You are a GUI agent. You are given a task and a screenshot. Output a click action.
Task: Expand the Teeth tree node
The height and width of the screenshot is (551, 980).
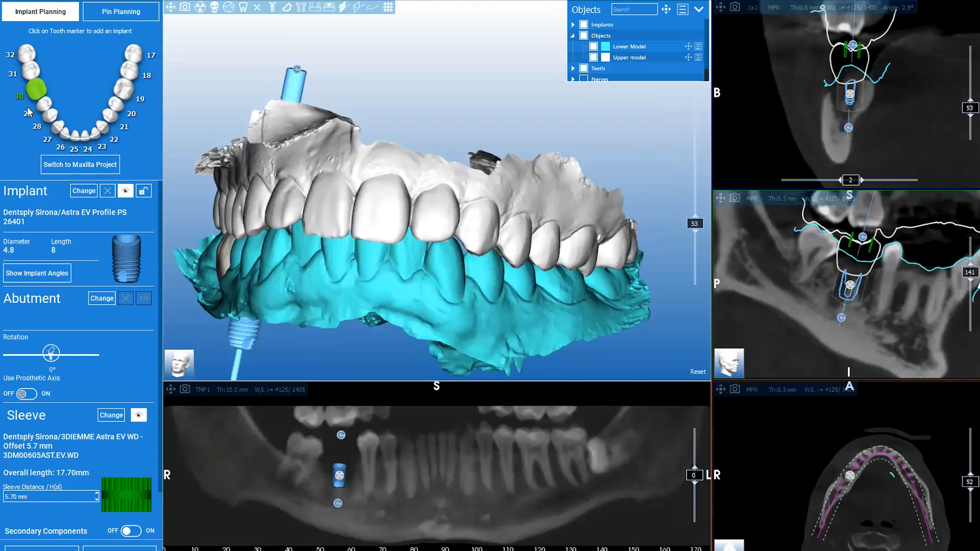coord(573,68)
